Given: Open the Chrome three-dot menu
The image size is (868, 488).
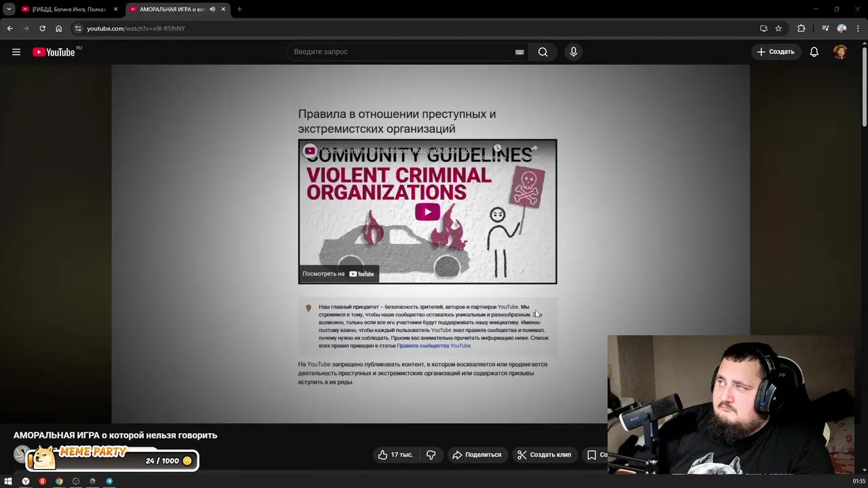Looking at the screenshot, I should (859, 28).
